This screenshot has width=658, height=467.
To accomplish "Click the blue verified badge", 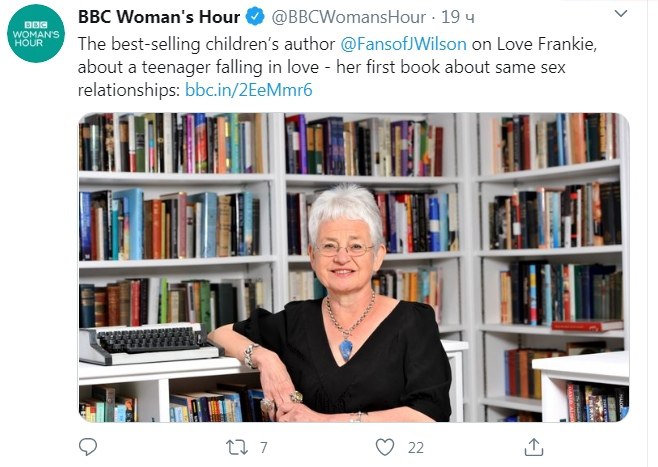I will 255,17.
